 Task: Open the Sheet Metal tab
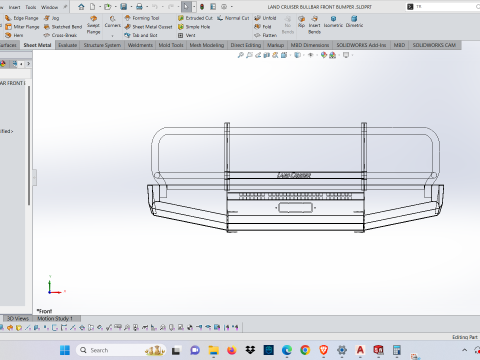[x=37, y=45]
